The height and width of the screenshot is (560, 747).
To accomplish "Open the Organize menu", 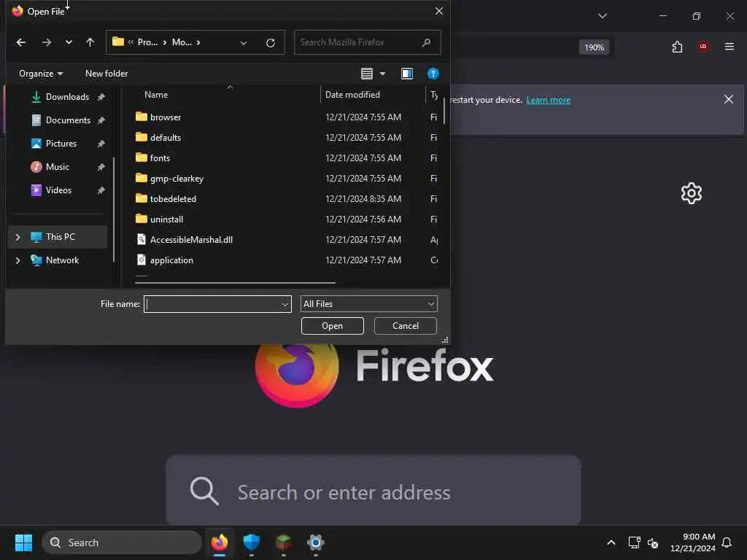I will (41, 74).
